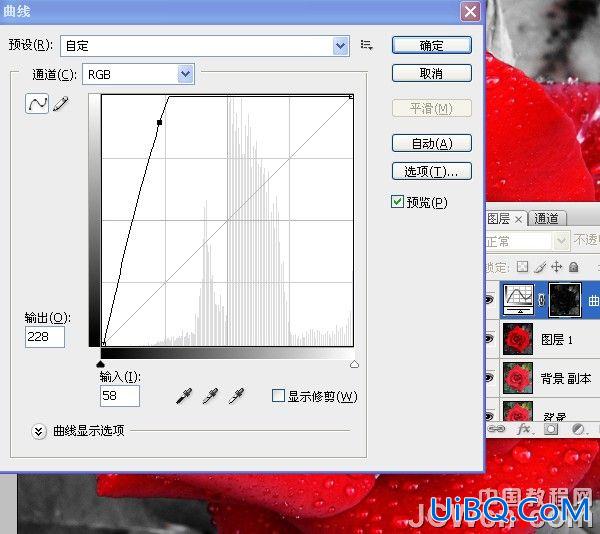Hide the curves adjustment layer

(x=489, y=300)
